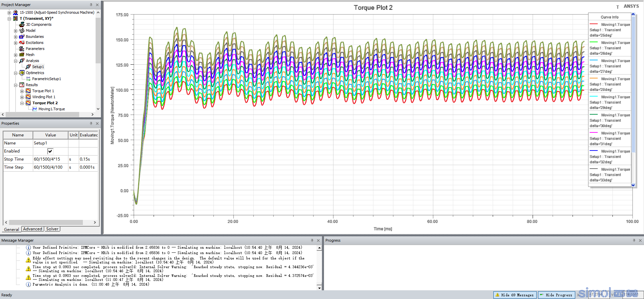
Task: Click the red delta=25deg curve swatch
Action: [594, 24]
